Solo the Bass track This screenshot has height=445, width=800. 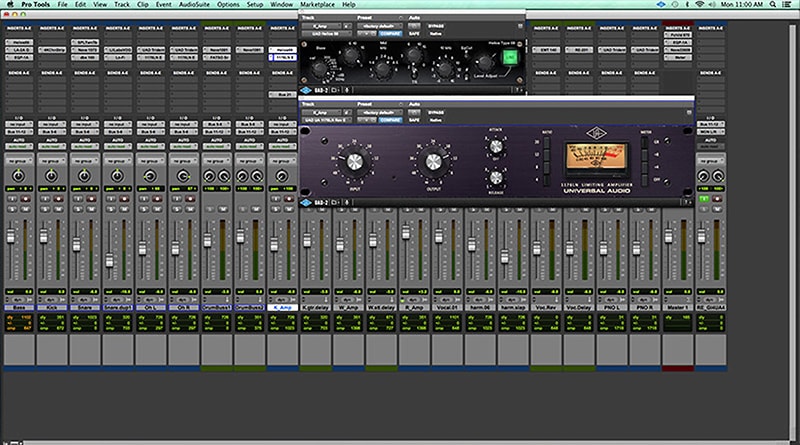pos(12,209)
